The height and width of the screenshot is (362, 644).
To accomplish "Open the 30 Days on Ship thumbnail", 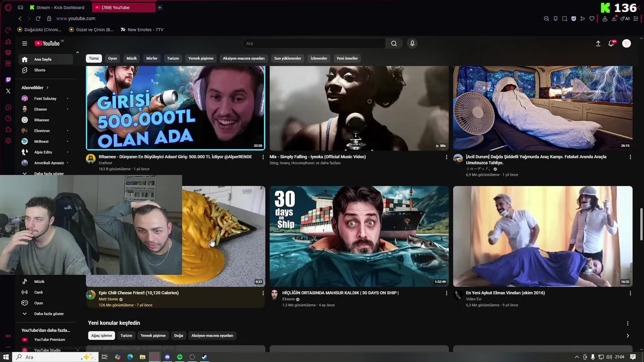I will pos(359,236).
